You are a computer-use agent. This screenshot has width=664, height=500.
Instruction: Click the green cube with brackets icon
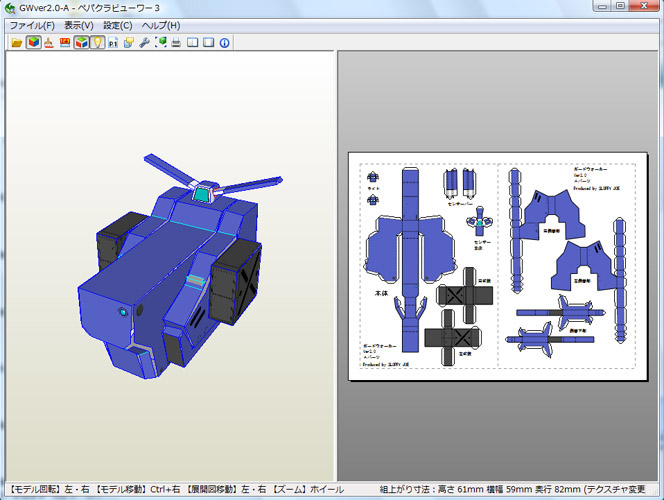[161, 43]
